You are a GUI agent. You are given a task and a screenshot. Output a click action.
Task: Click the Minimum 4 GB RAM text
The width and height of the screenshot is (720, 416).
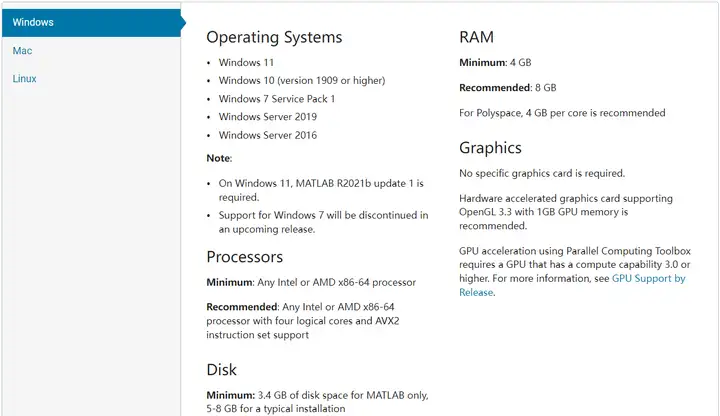tap(495, 62)
